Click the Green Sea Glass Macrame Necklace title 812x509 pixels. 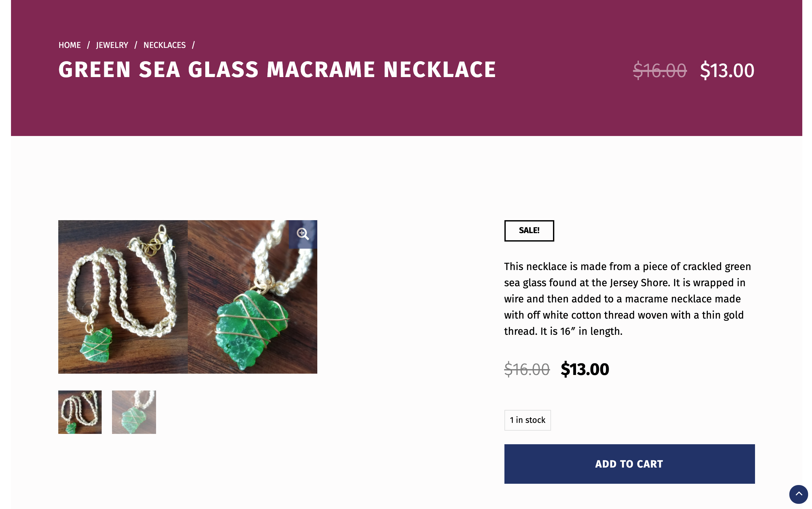(x=277, y=70)
